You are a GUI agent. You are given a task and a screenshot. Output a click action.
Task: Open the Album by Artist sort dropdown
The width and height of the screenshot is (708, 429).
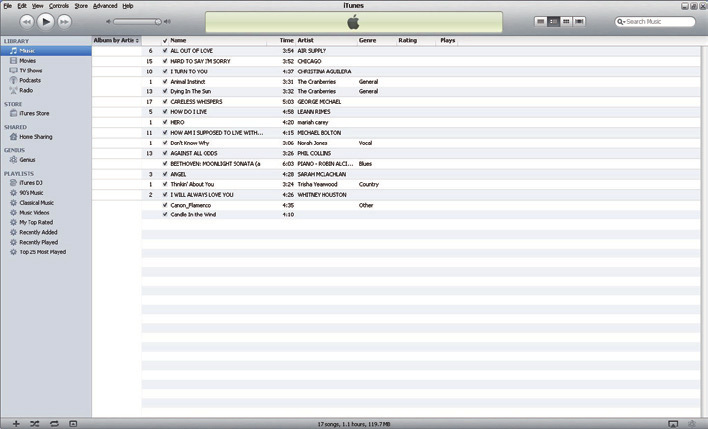tap(116, 41)
